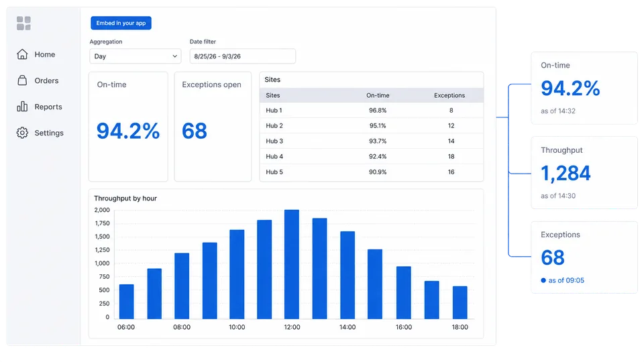Image resolution: width=644 pixels, height=362 pixels.
Task: Click the 12:00 x-axis label
Action: point(292,327)
